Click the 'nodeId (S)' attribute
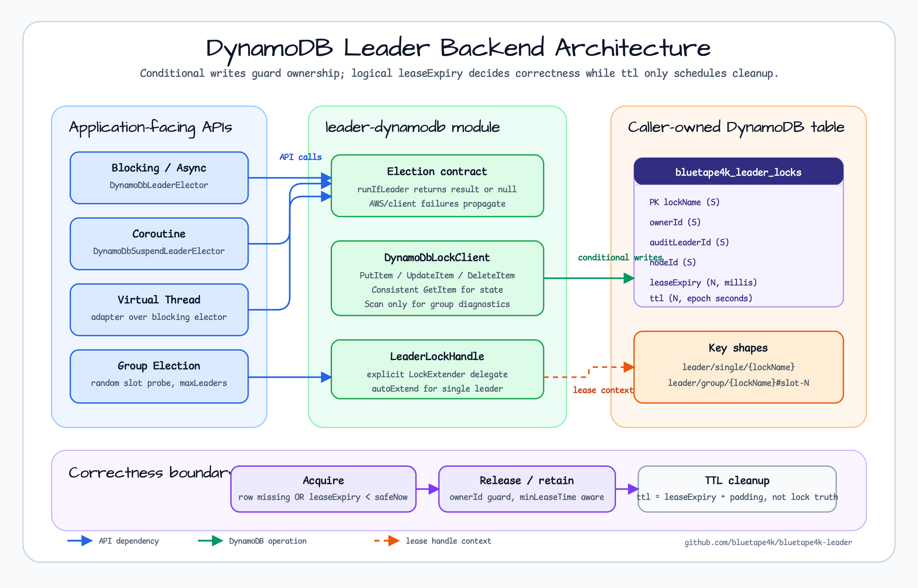Screen dimensions: 918x588 (x=673, y=262)
